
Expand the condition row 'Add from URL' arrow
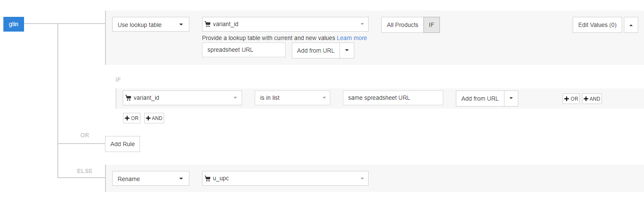click(x=511, y=99)
